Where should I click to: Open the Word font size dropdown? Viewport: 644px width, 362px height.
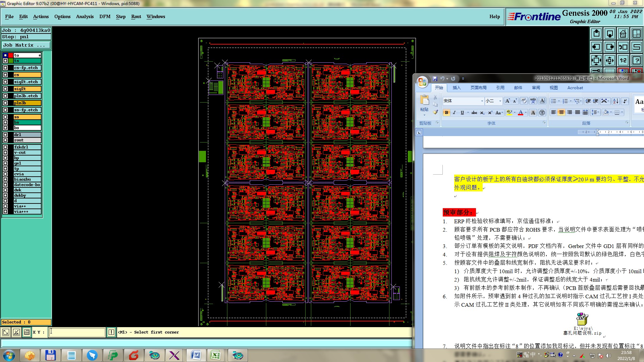click(500, 101)
